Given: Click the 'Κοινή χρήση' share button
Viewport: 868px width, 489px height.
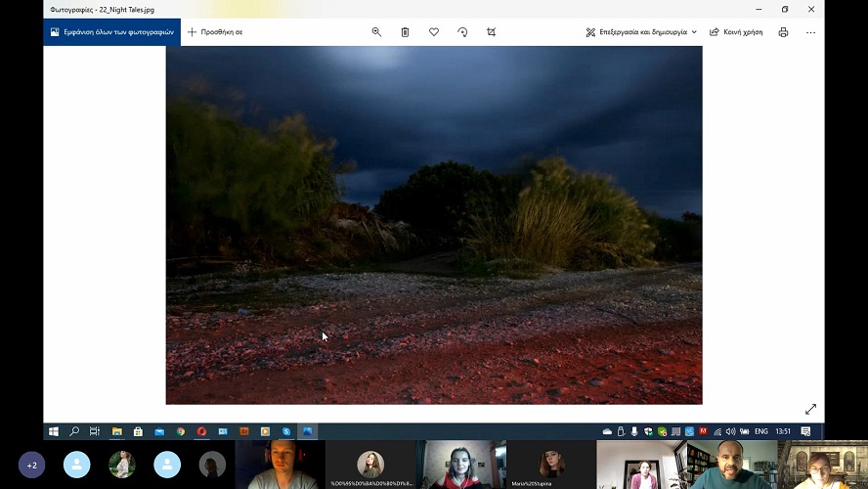Looking at the screenshot, I should (x=735, y=32).
